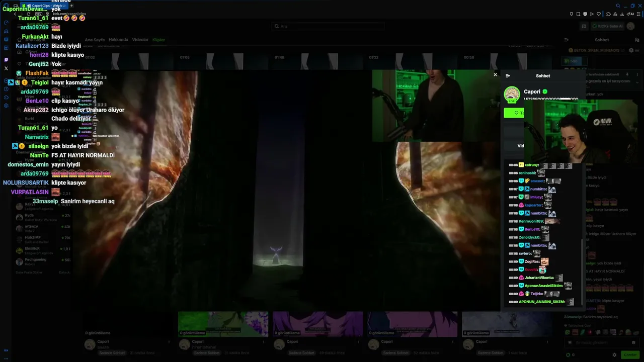Open a new browser tab
The width and height of the screenshot is (644, 362).
tap(71, 6)
